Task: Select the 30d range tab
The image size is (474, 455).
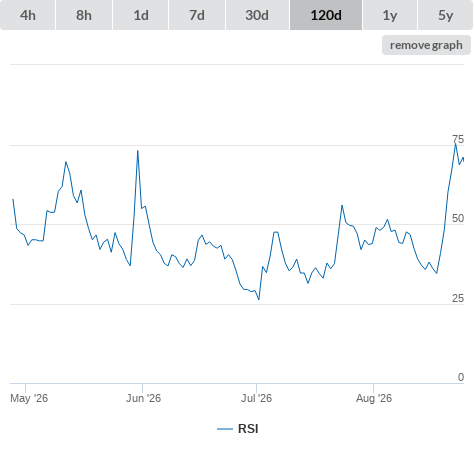Action: (x=257, y=15)
